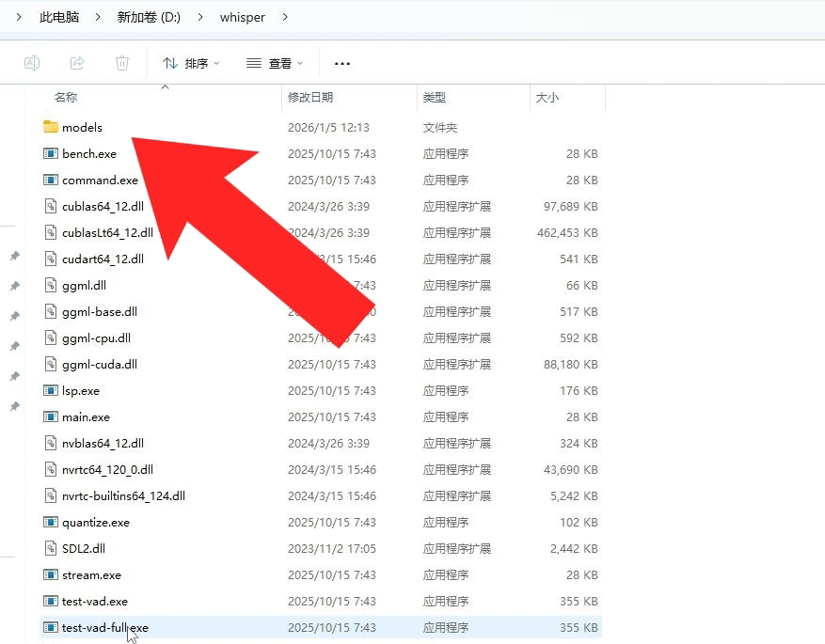
Task: Select the models folder icon
Action: (x=51, y=127)
